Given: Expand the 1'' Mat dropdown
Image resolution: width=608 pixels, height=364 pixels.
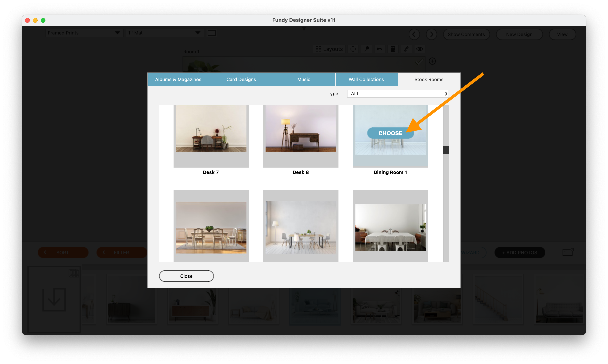Looking at the screenshot, I should [165, 33].
